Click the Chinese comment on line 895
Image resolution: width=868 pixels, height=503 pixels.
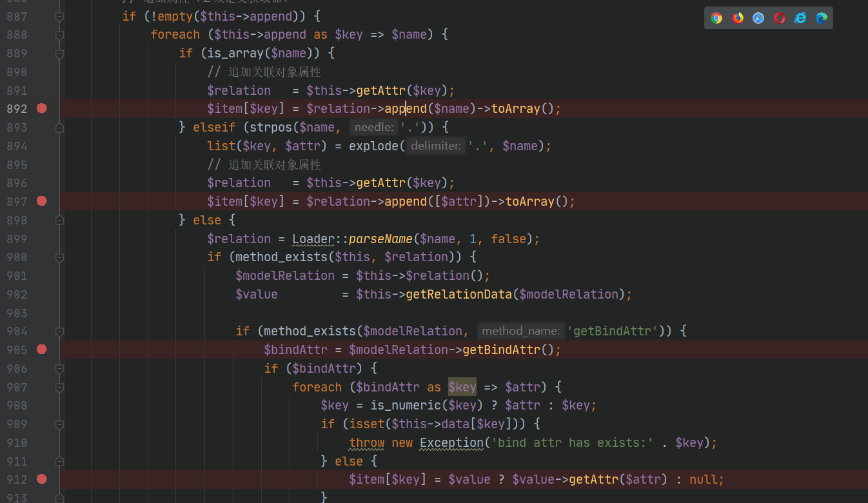(264, 164)
